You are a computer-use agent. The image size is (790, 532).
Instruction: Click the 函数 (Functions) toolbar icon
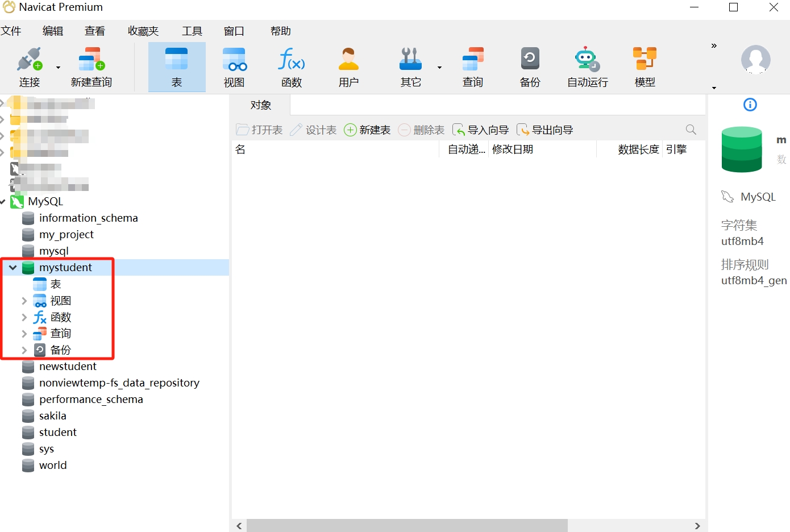pyautogui.click(x=290, y=65)
